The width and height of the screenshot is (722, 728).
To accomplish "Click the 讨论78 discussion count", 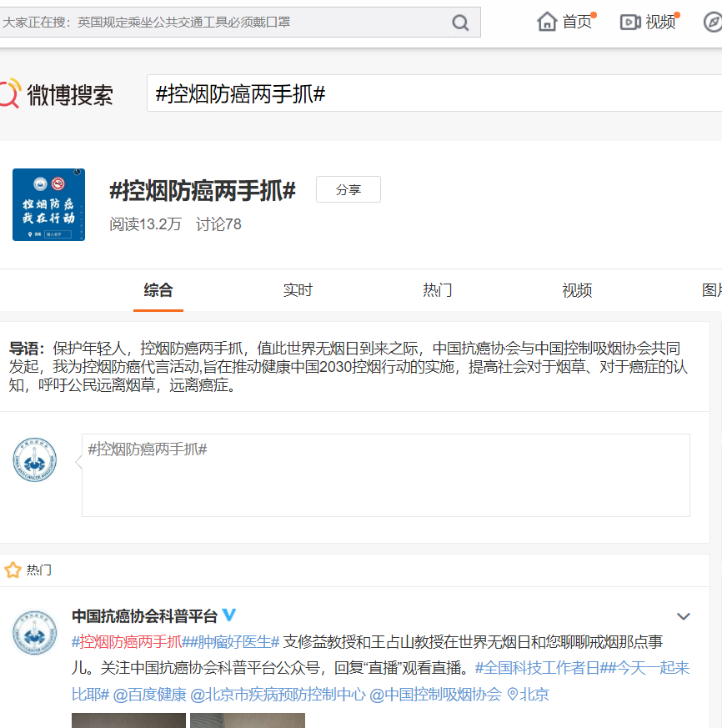I will coord(218,224).
